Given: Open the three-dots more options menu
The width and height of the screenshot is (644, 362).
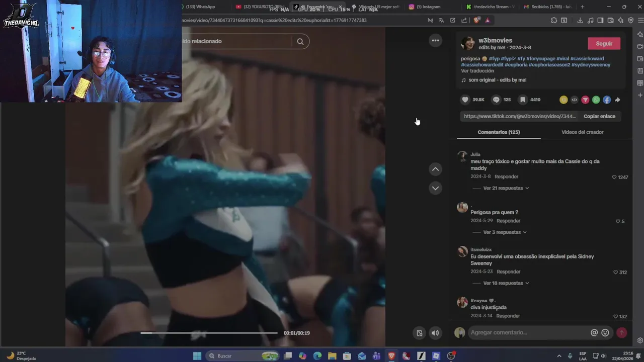Looking at the screenshot, I should point(436,40).
